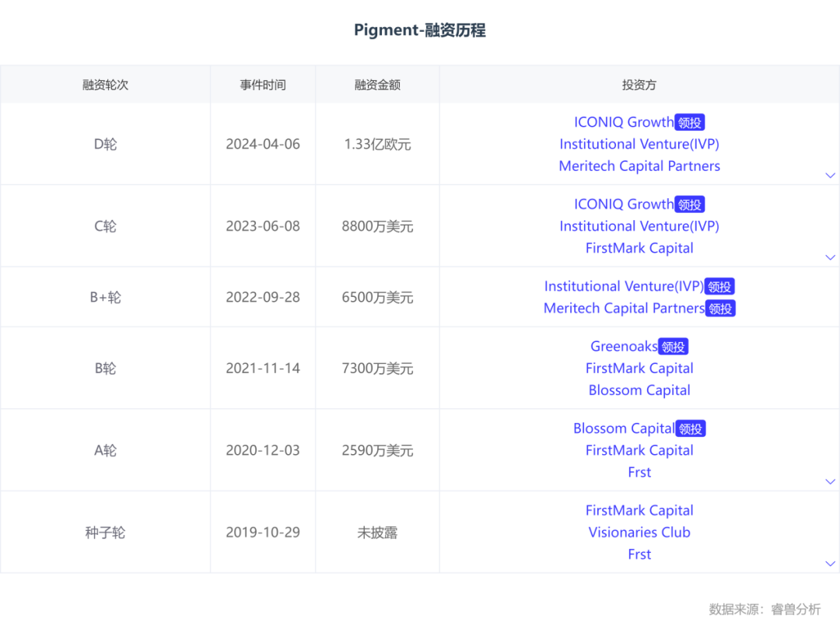Open Meritech Capital Partners link in B+轮 row
Screen dimensions: 840x643
(624, 308)
